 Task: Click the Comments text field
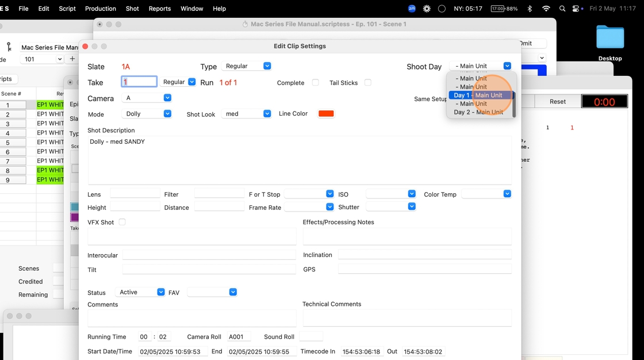[192, 319]
